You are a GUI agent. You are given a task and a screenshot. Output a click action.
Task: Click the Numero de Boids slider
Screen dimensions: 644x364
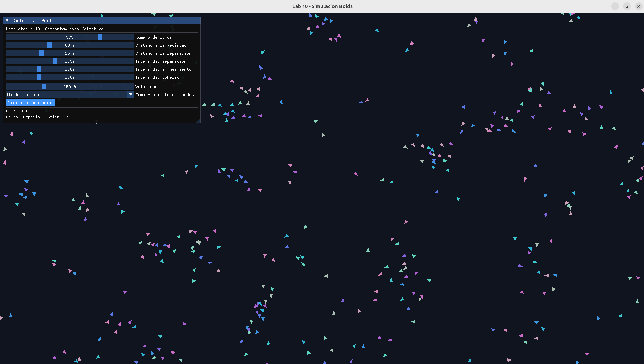tap(70, 37)
